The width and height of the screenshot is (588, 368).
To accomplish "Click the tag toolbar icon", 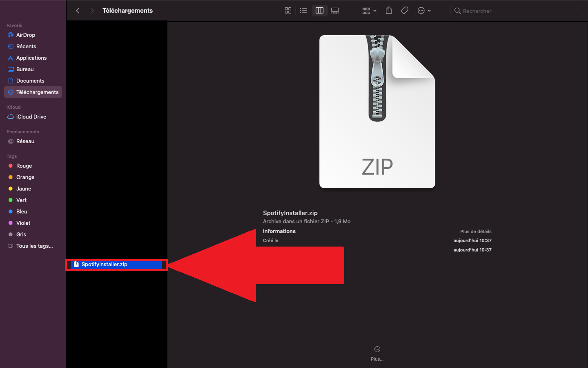I will (x=404, y=11).
